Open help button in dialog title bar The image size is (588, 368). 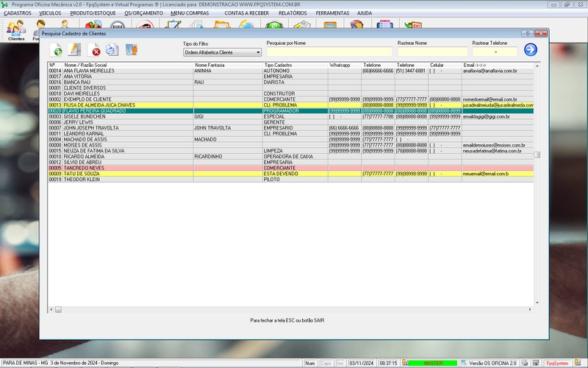coord(527,33)
